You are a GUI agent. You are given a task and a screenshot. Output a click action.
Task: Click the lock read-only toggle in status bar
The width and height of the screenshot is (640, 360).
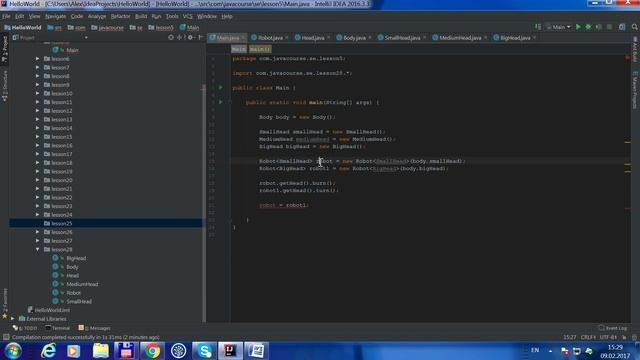[624, 337]
